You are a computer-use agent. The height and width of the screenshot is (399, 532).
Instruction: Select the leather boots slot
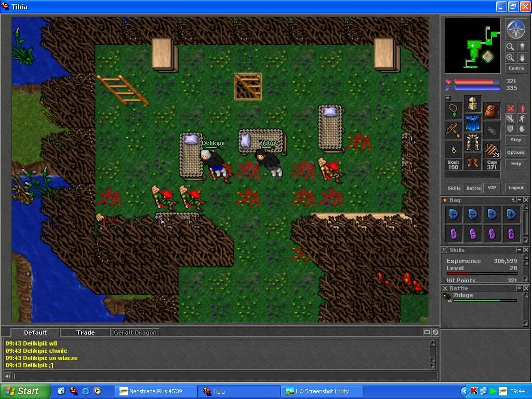(x=473, y=162)
